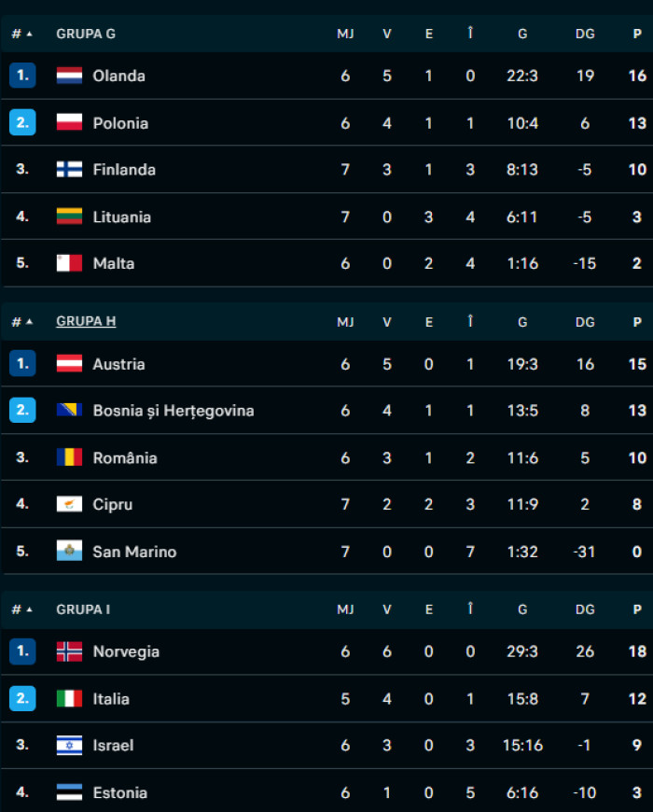The height and width of the screenshot is (812, 653).
Task: Open the GRUPA H link
Action: pyautogui.click(x=86, y=321)
